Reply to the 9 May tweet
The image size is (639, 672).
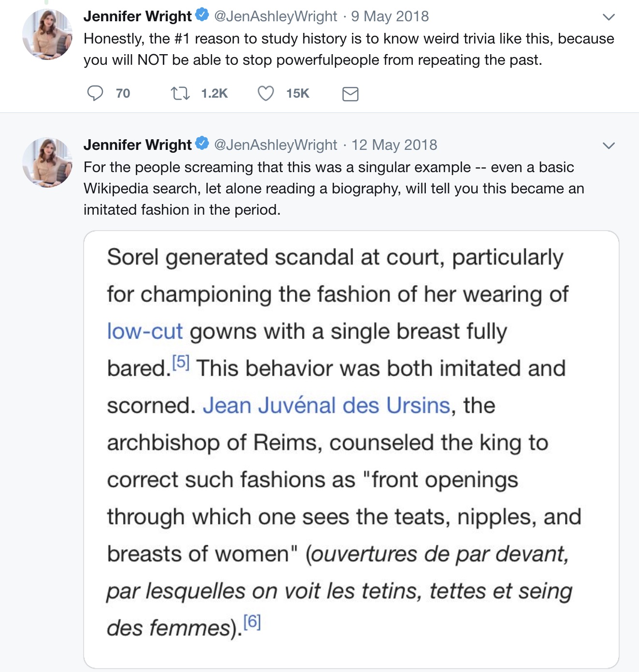click(95, 93)
